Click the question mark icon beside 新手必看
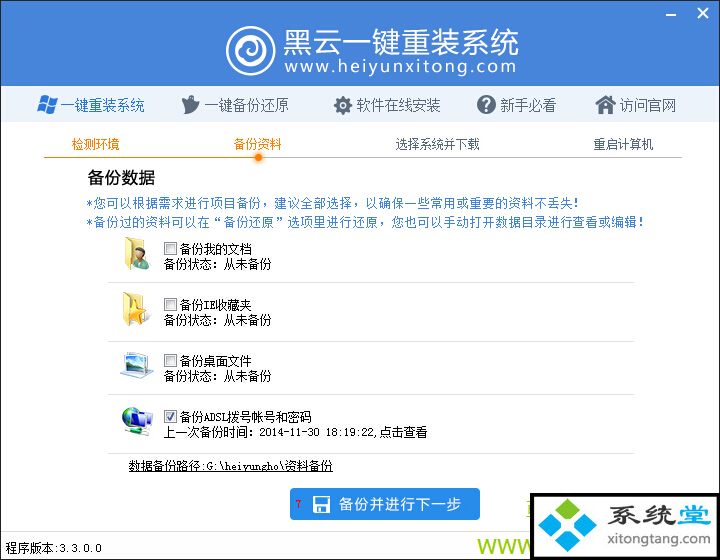Image resolution: width=720 pixels, height=560 pixels. coord(486,105)
